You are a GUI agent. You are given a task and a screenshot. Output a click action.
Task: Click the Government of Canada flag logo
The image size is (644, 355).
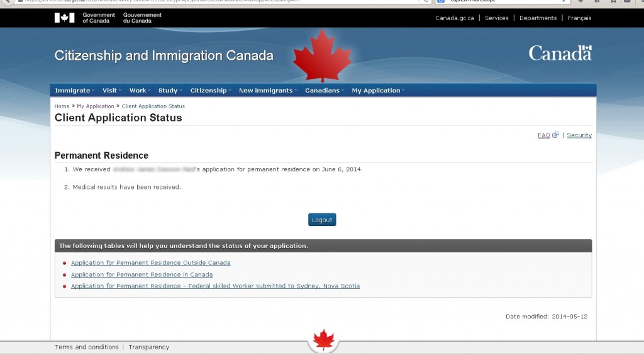(x=65, y=18)
